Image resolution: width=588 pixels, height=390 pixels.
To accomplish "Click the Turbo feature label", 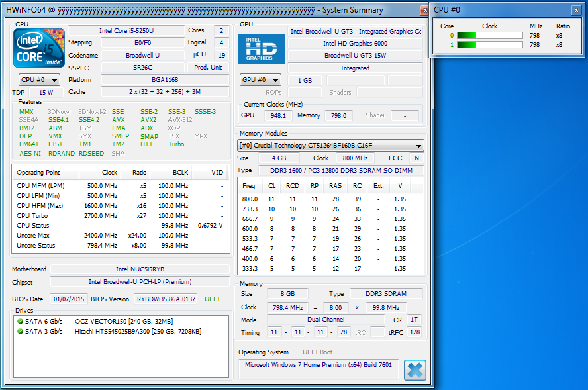I will click(x=176, y=144).
